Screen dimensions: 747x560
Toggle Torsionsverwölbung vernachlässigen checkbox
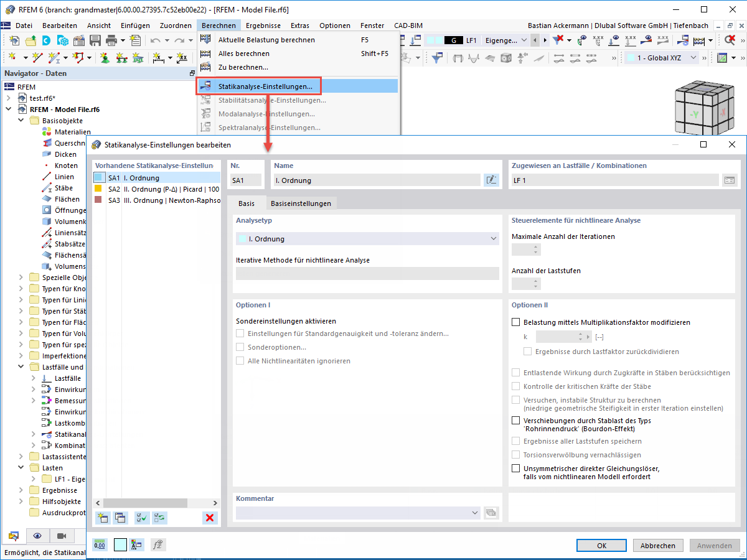pyautogui.click(x=515, y=455)
